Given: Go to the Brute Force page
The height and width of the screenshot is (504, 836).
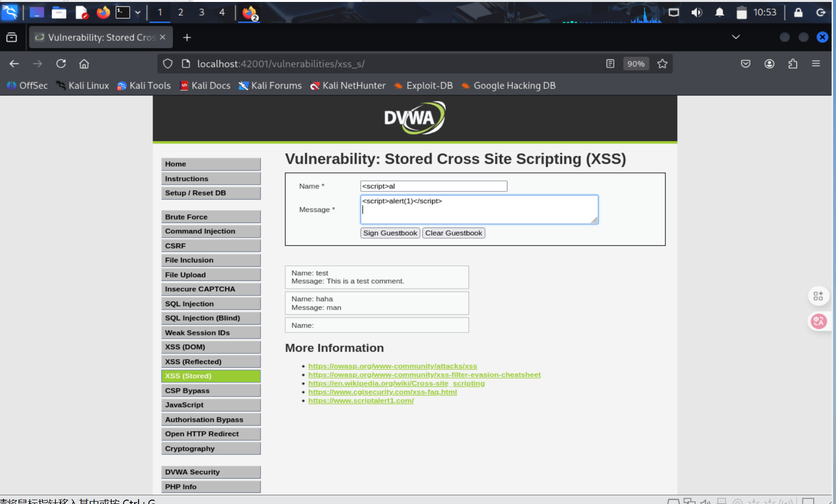Looking at the screenshot, I should 211,217.
